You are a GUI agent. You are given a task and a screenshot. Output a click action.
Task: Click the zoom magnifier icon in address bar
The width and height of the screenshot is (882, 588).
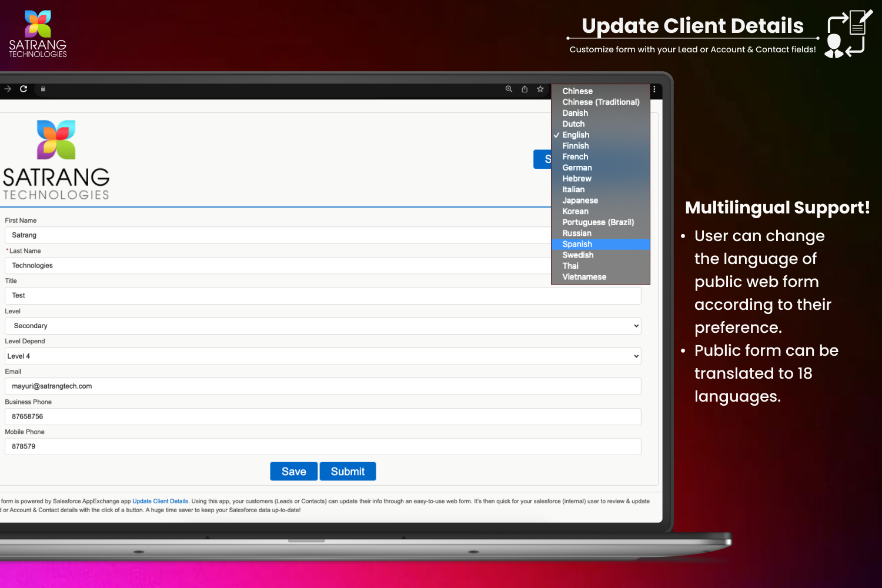(509, 89)
